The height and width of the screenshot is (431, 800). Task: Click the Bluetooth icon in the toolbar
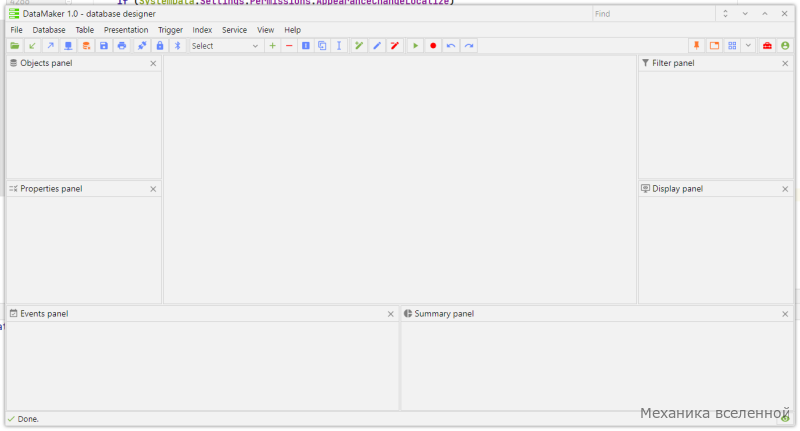pyautogui.click(x=178, y=46)
